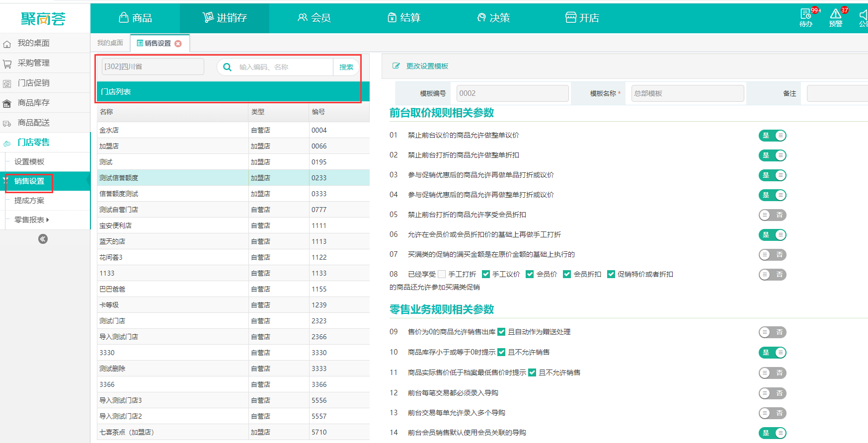Open 采购管理 in the sidebar
The height and width of the screenshot is (443, 868).
click(34, 63)
